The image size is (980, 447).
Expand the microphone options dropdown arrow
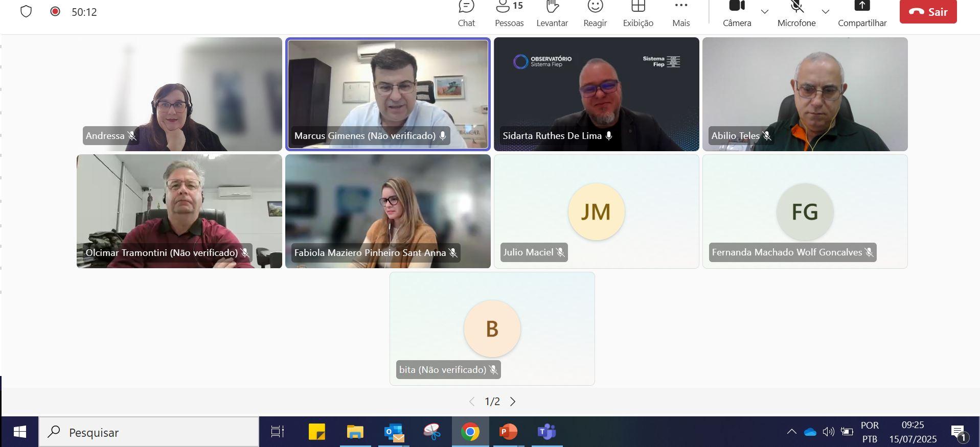click(825, 12)
